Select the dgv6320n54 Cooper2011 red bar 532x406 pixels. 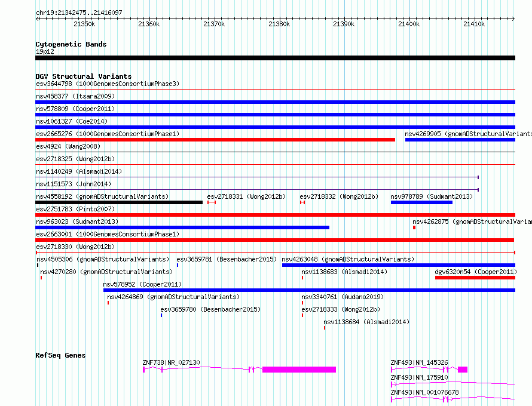point(475,278)
